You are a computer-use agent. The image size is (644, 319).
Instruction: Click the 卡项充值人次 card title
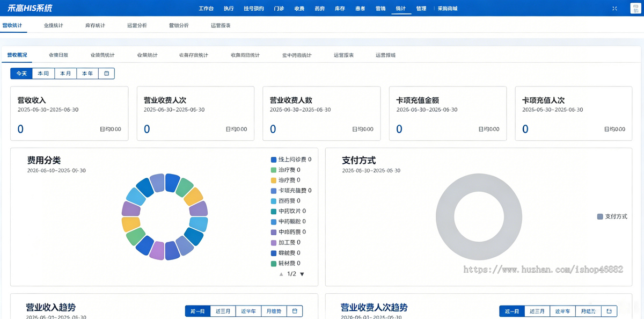click(x=544, y=100)
